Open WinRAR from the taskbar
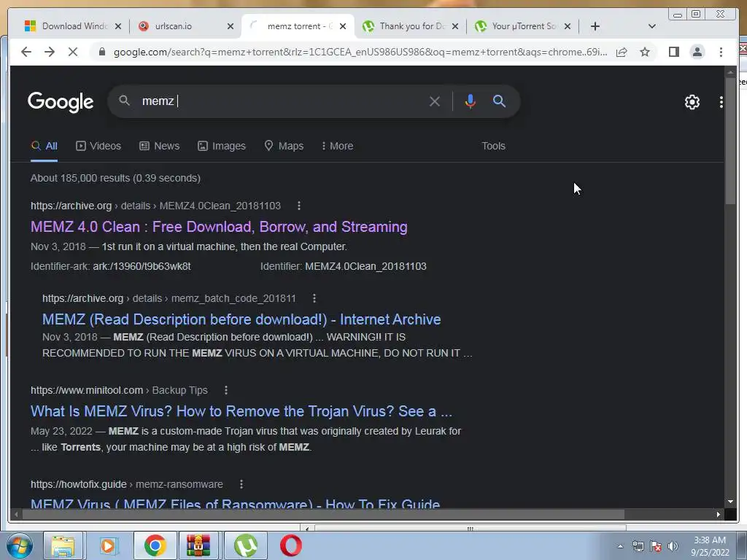747x560 pixels. click(198, 546)
